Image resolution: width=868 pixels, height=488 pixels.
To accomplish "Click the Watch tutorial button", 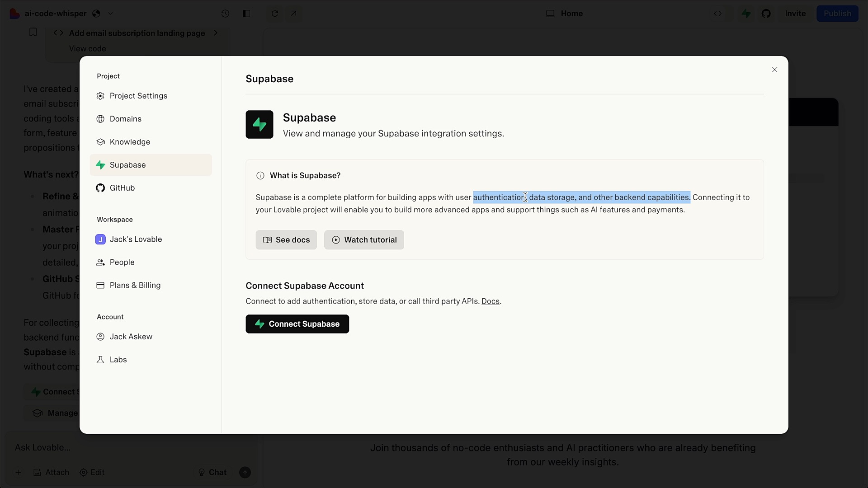I will point(364,240).
